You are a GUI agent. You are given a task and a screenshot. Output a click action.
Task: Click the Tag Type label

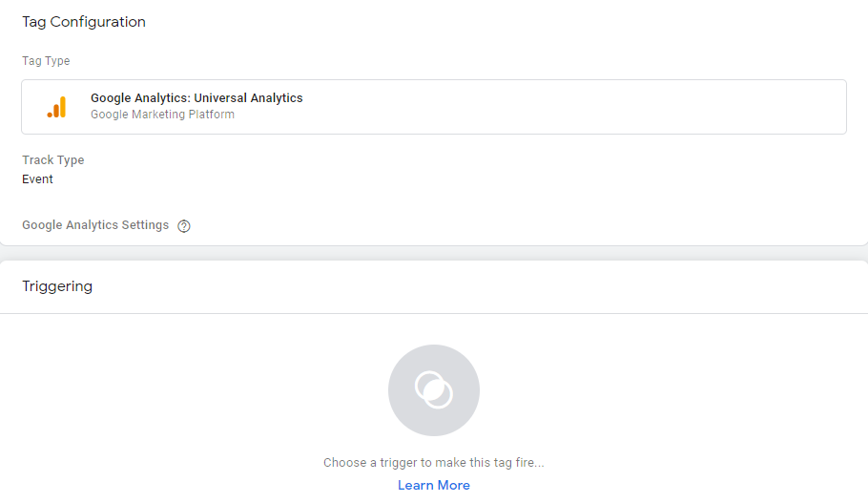coord(46,61)
